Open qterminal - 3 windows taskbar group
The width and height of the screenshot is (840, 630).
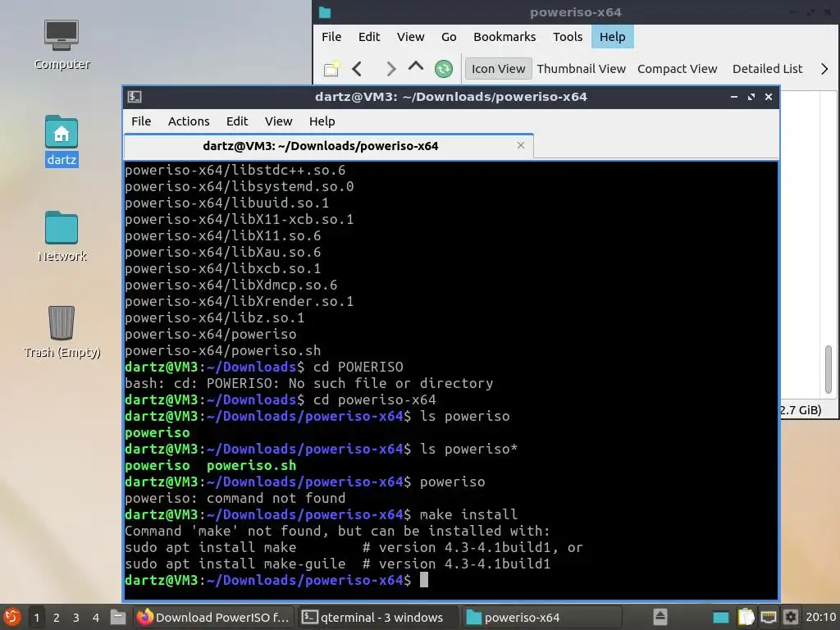pos(377,617)
